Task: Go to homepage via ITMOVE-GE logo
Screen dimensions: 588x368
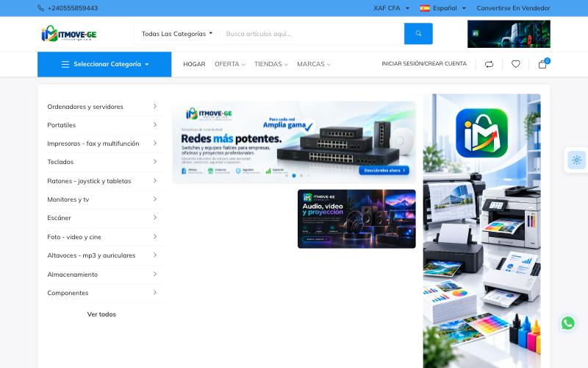Action: pyautogui.click(x=69, y=34)
